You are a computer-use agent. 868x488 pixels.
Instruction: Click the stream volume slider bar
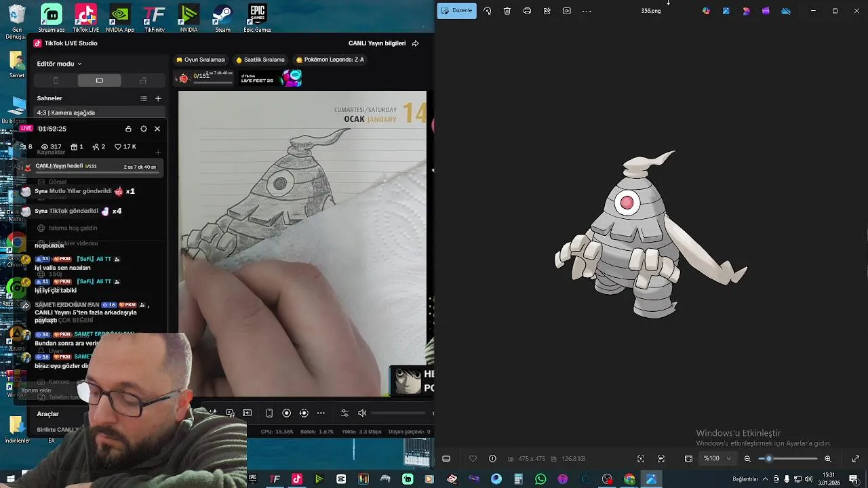pyautogui.click(x=398, y=413)
